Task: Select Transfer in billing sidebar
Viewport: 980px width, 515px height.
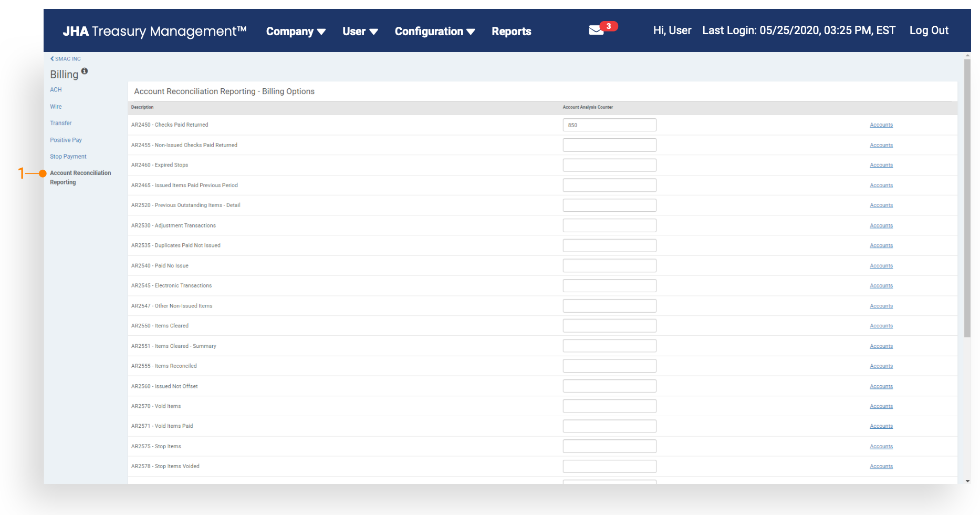Action: coord(61,123)
